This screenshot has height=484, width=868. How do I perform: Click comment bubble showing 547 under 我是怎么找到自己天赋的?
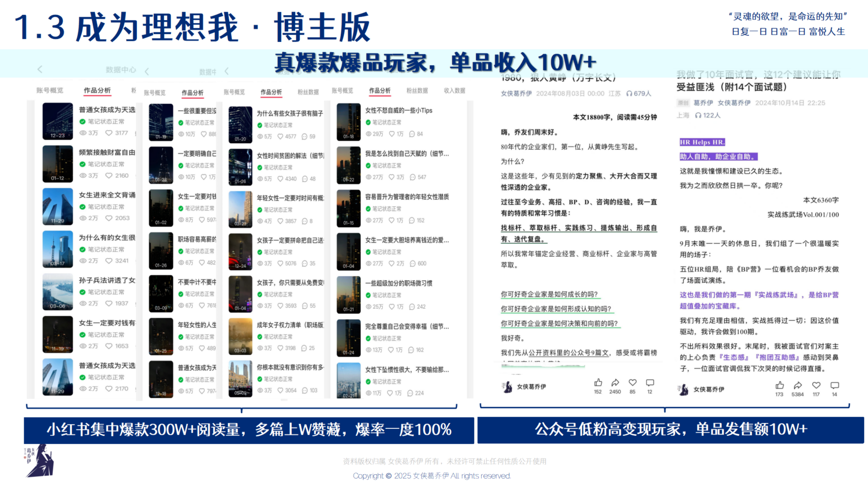(x=412, y=177)
